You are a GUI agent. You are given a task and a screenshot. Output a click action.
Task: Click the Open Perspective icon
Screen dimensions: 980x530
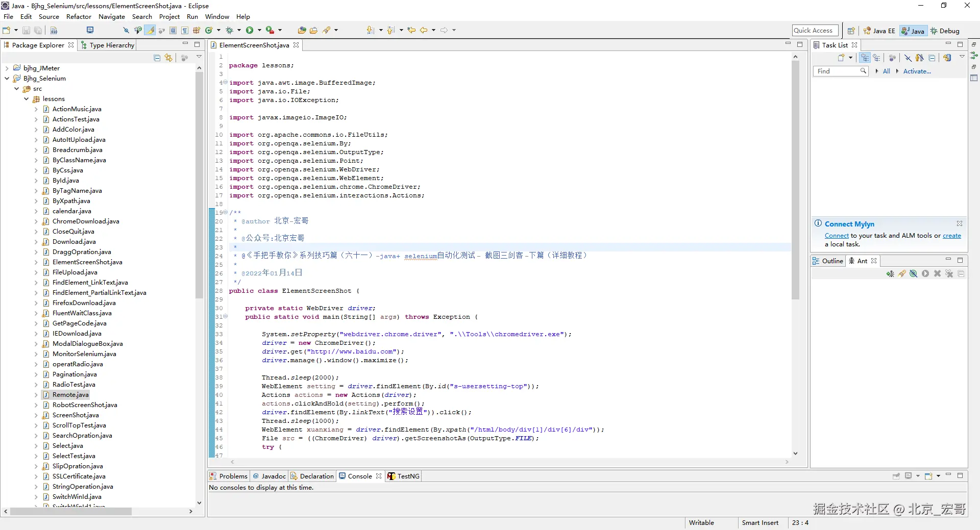click(x=851, y=31)
